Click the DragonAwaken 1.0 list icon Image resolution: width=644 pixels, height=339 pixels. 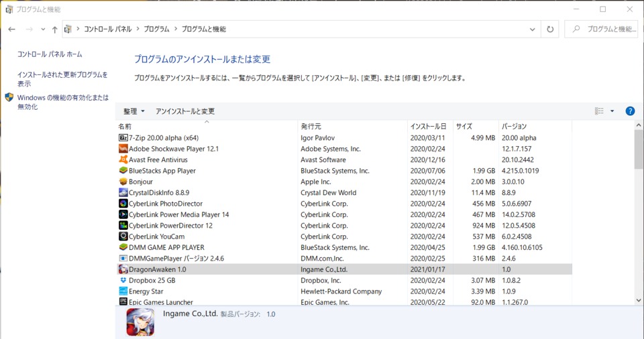[123, 269]
